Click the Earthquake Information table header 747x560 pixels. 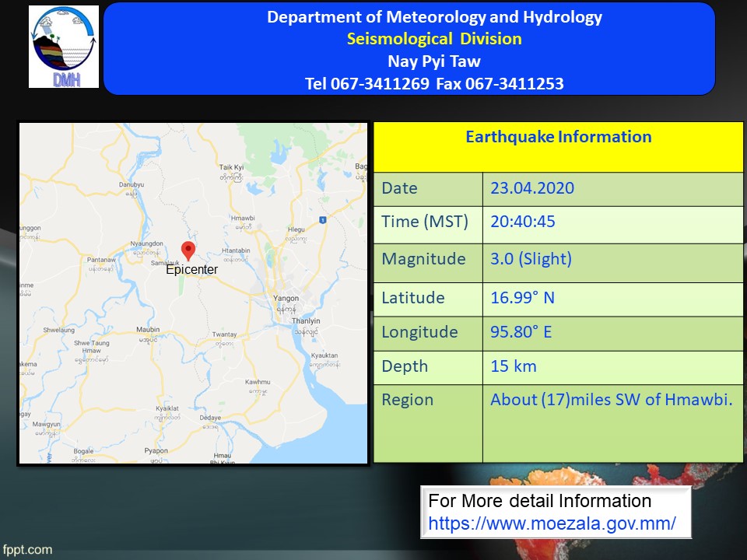click(558, 138)
